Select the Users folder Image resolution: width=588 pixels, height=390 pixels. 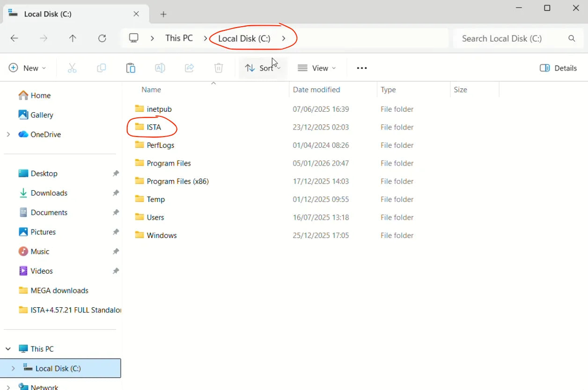pyautogui.click(x=149, y=217)
